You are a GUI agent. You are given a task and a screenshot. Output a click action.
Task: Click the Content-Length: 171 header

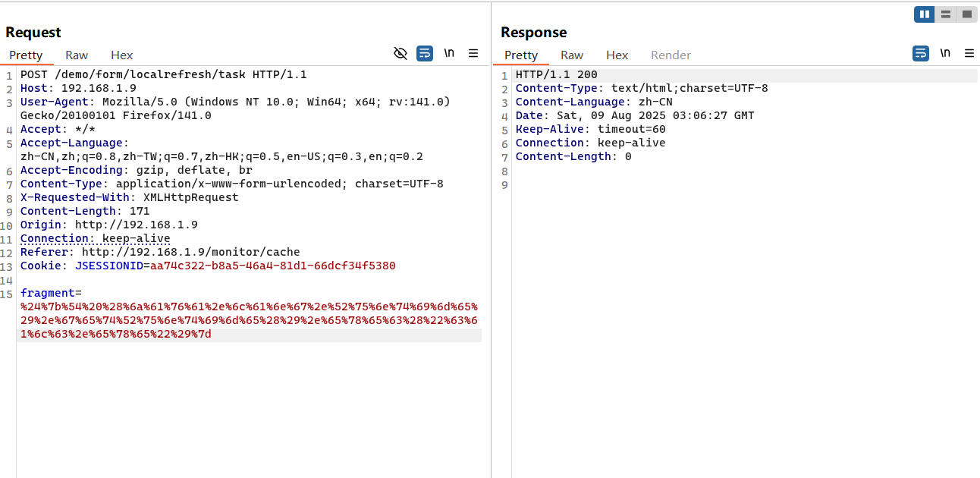point(85,211)
